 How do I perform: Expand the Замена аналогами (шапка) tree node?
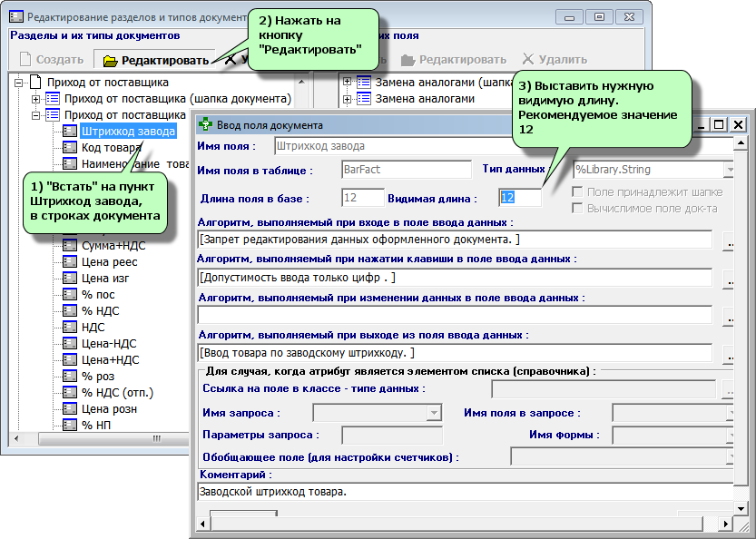tap(348, 82)
